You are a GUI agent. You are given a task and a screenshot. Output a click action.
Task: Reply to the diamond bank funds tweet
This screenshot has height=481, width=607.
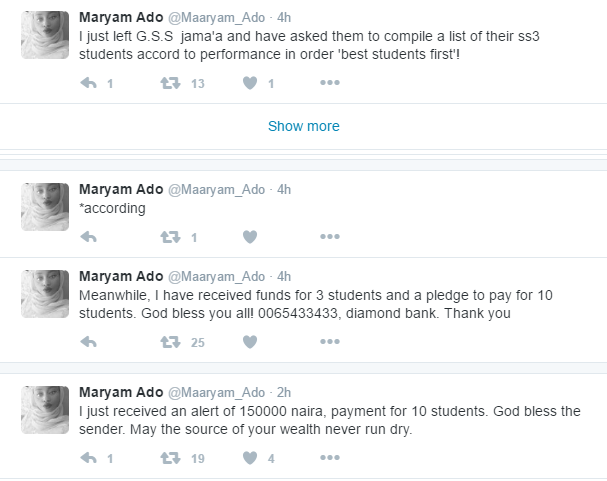[x=89, y=342]
